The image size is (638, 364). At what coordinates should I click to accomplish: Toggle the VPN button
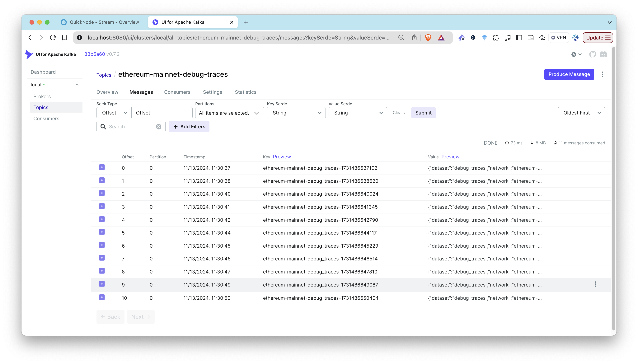[x=559, y=38]
